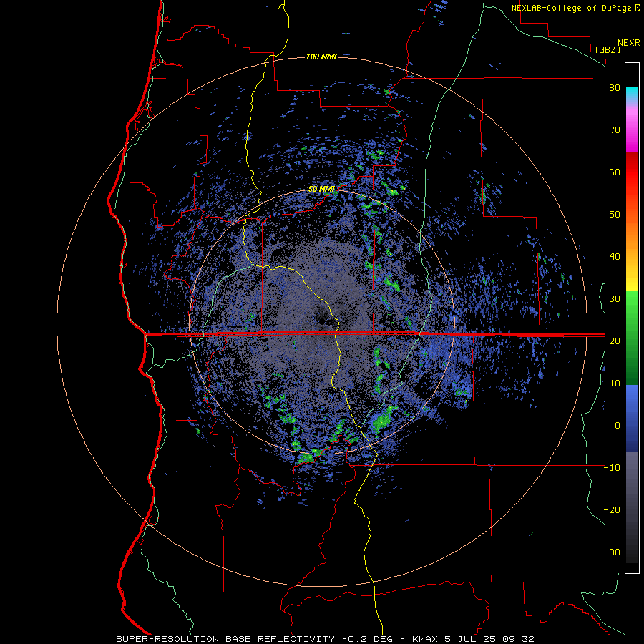Click the [dBZ] unit label
The width and height of the screenshot is (644, 644).
[x=608, y=49]
